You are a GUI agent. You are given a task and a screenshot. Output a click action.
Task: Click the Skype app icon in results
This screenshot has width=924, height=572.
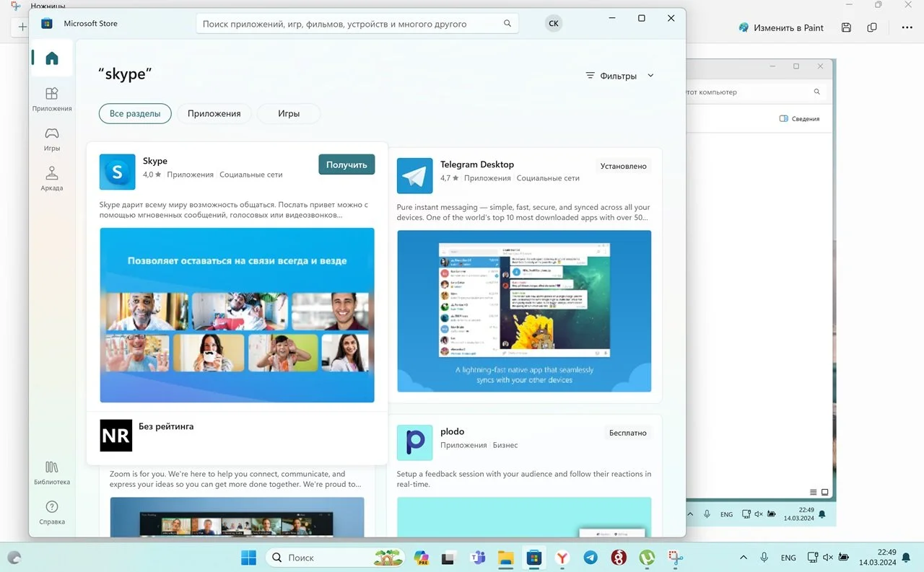coord(117,172)
